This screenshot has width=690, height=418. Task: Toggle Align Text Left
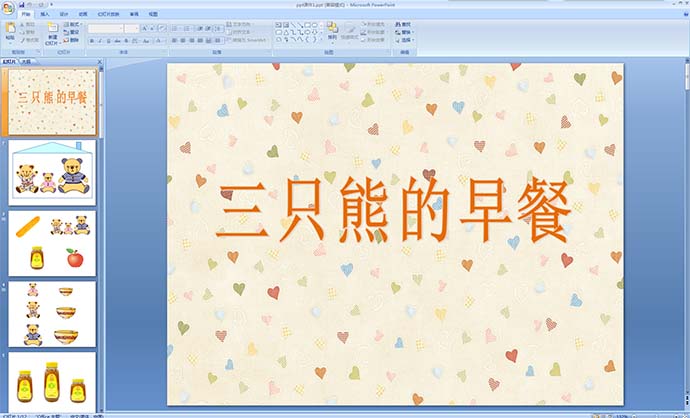click(x=174, y=40)
